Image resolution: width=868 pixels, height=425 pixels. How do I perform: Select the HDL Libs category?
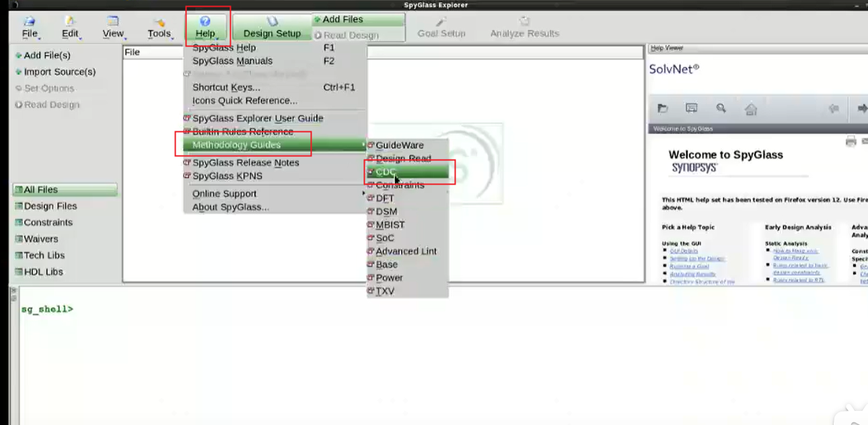point(39,271)
